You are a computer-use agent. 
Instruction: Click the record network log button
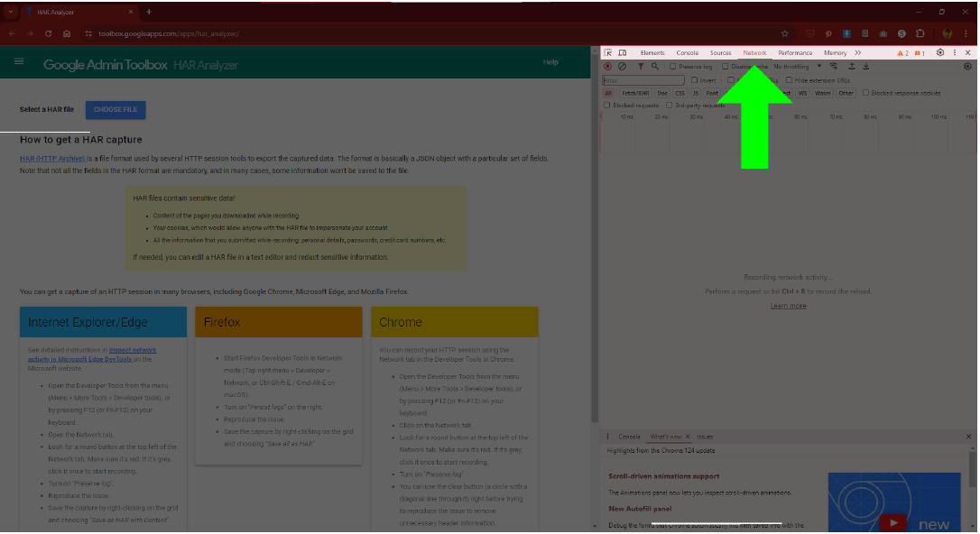(607, 67)
